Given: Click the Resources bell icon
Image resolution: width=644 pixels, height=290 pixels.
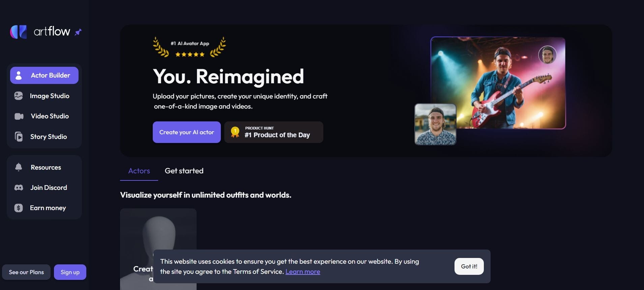Looking at the screenshot, I should tap(19, 167).
